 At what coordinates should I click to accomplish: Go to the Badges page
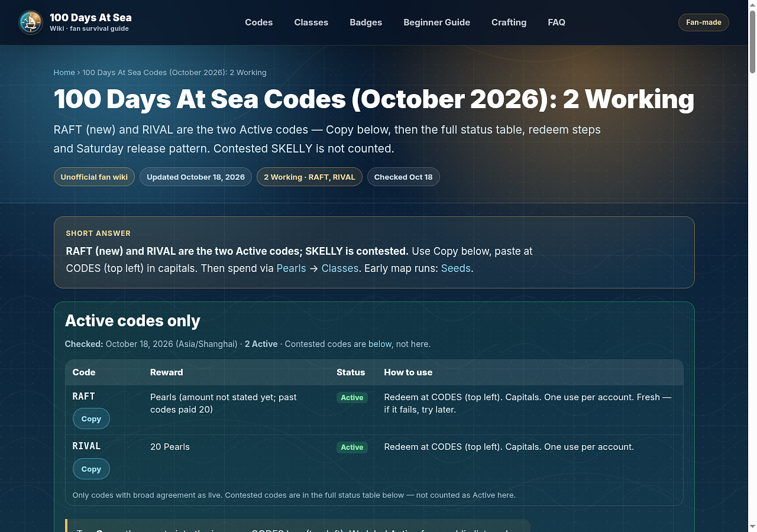366,22
